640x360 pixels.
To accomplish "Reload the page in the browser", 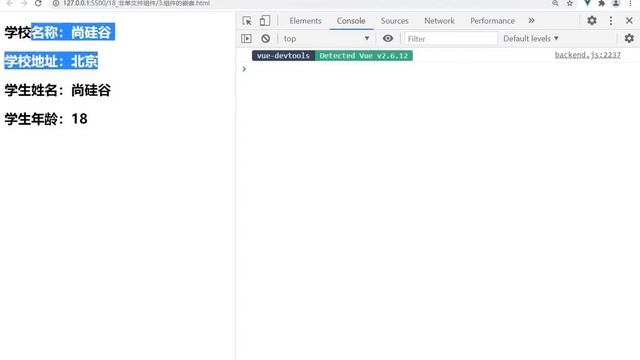I will pos(38,3).
